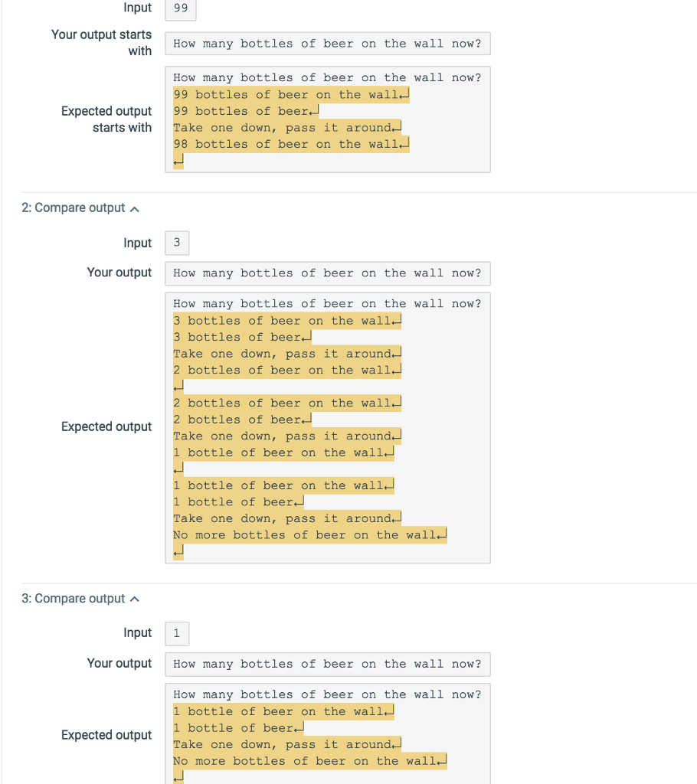Select the highlighted line "3 bottles of beer on the wall"
697x784 pixels.
click(283, 320)
